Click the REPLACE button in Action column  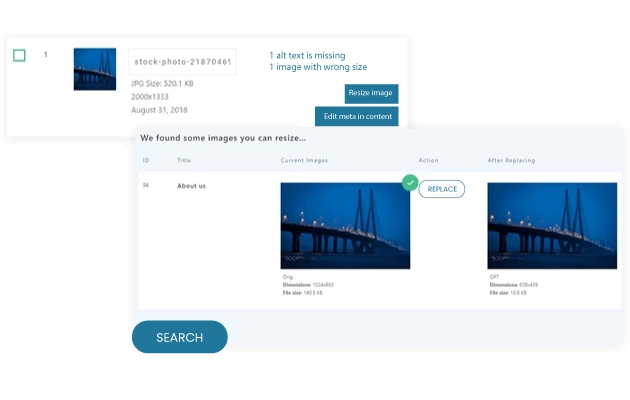click(442, 189)
